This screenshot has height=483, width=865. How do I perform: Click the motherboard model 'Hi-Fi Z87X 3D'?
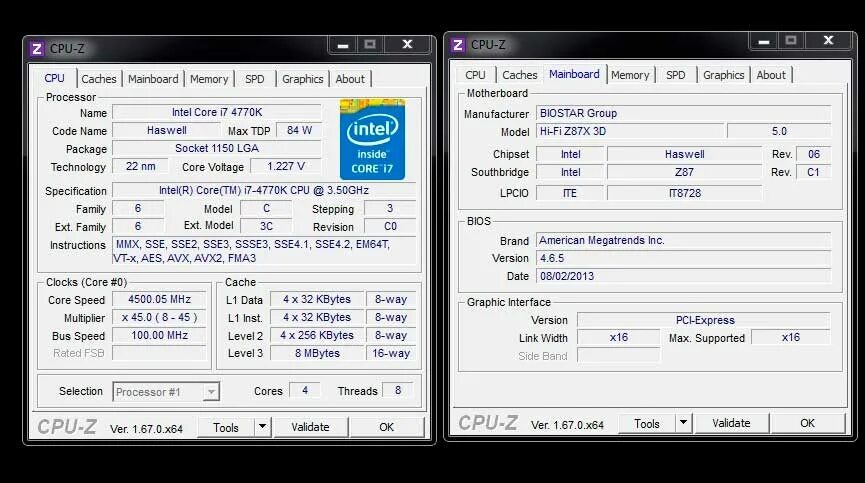pyautogui.click(x=630, y=131)
